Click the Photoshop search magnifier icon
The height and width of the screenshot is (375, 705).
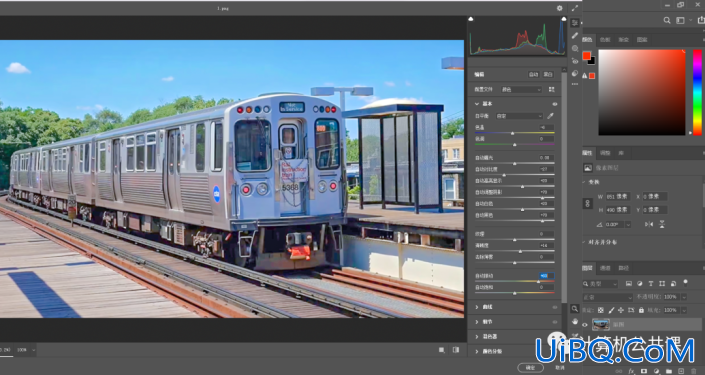click(x=667, y=20)
